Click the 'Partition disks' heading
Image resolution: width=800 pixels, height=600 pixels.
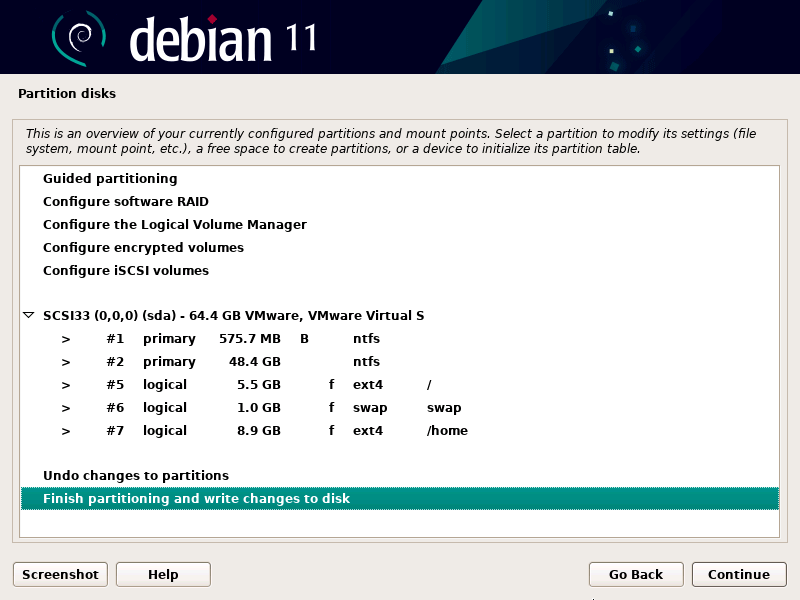point(67,93)
